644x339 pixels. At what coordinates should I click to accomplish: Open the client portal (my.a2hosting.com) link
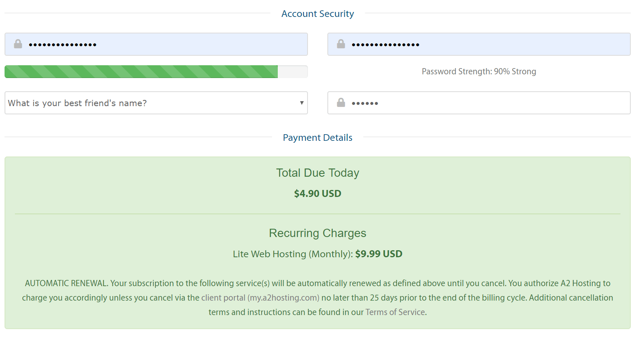click(x=260, y=298)
